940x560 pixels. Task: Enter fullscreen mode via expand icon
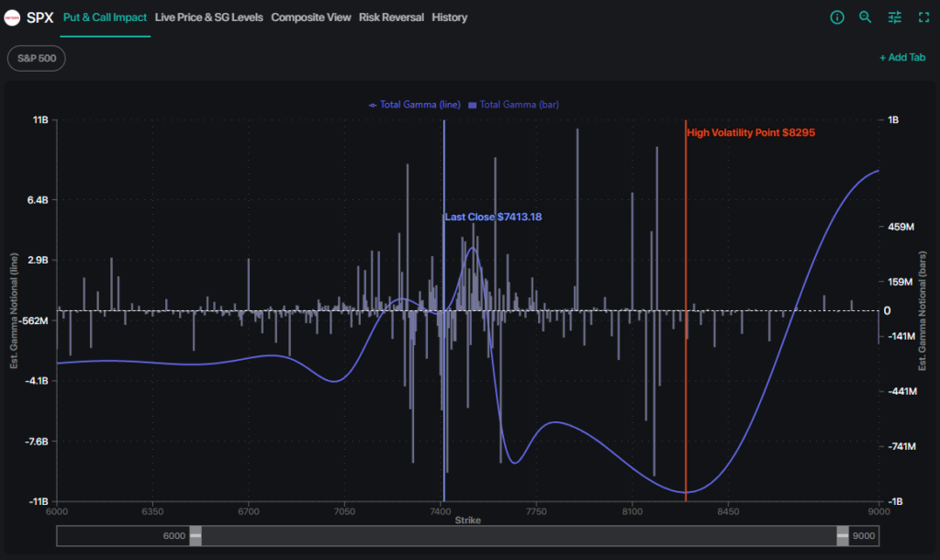pyautogui.click(x=923, y=17)
